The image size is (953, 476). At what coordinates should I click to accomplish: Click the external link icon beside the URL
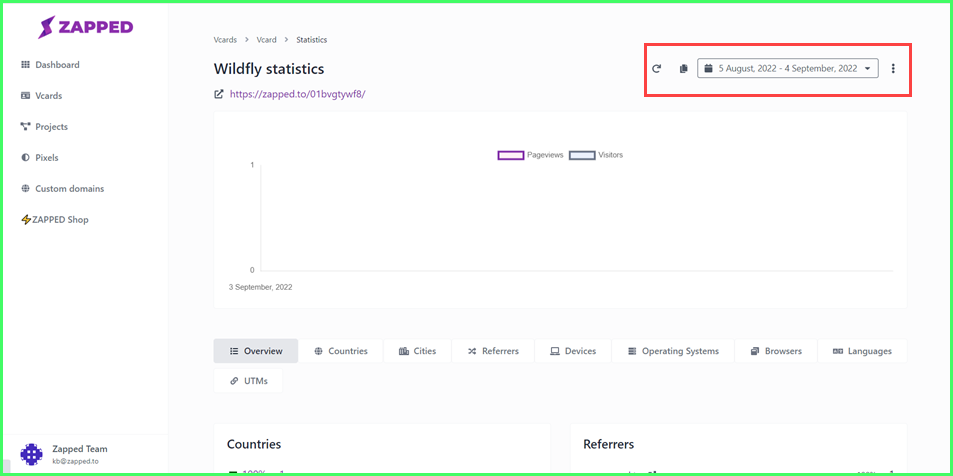tap(219, 94)
